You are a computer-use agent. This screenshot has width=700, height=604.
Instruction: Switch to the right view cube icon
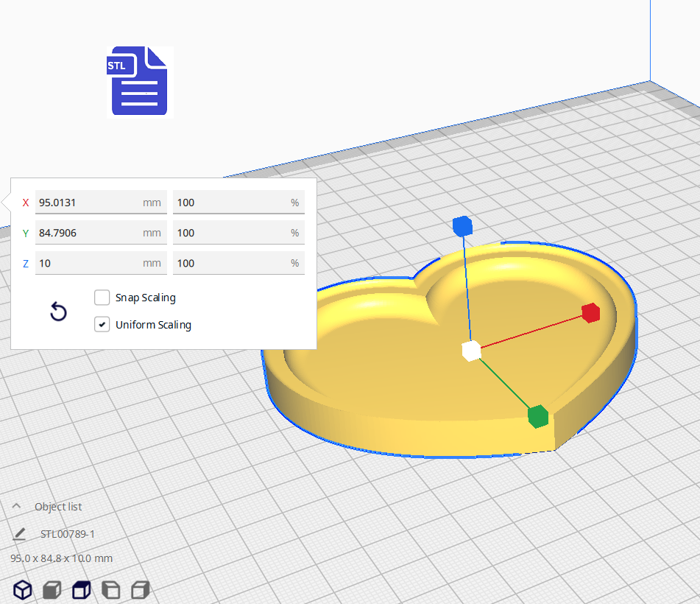[x=140, y=590]
